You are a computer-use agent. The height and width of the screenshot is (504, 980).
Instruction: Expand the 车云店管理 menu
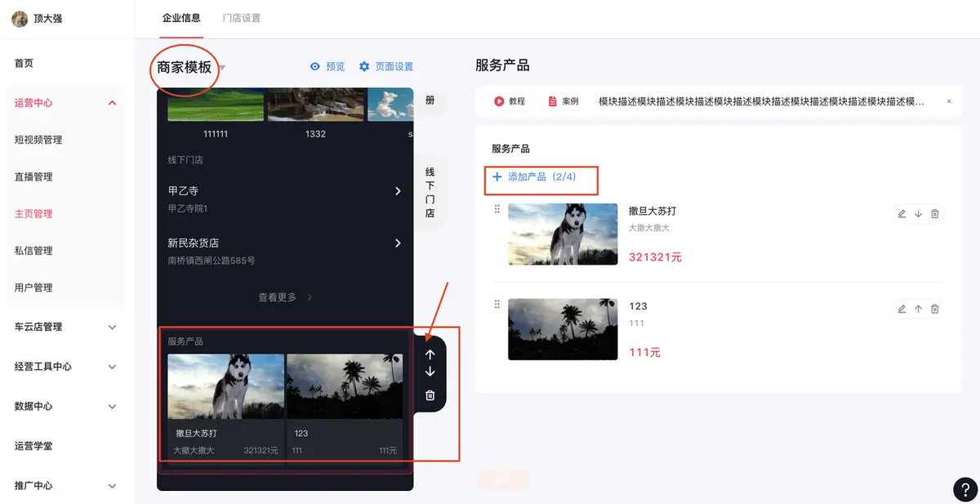tap(113, 327)
